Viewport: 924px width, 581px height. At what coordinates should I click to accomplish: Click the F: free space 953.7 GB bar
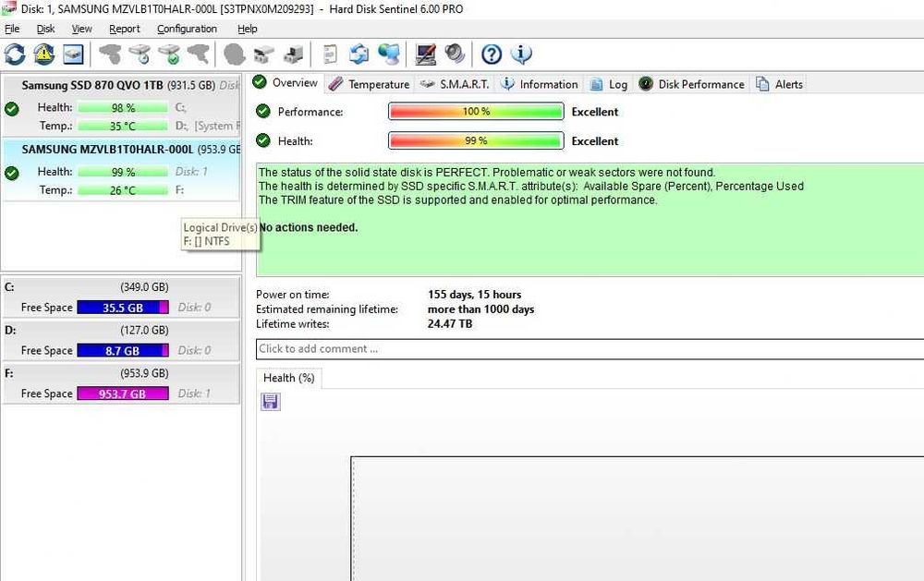[x=123, y=393]
